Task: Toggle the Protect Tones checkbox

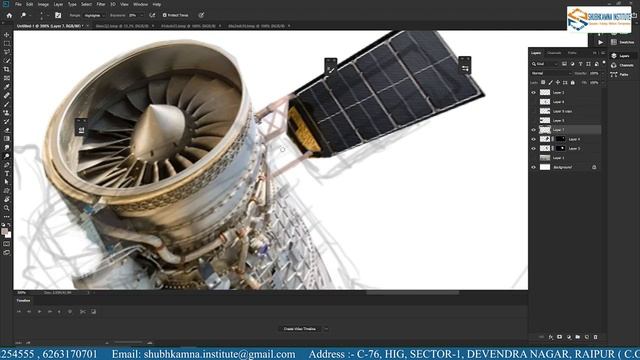Action: [164, 15]
